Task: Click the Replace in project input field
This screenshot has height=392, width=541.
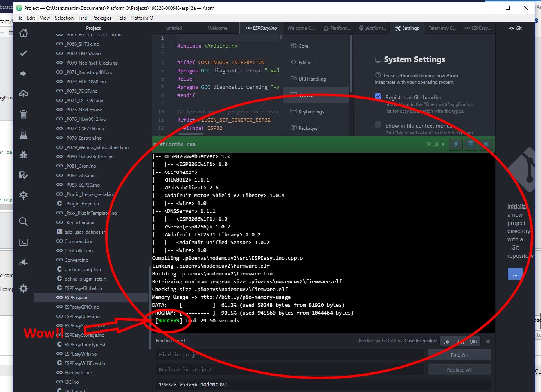Action: (289, 369)
